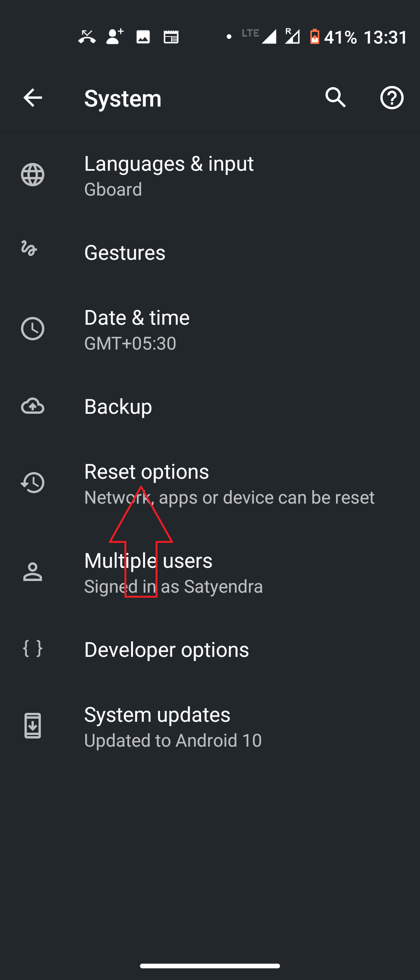Open Languages & input settings

(x=210, y=175)
